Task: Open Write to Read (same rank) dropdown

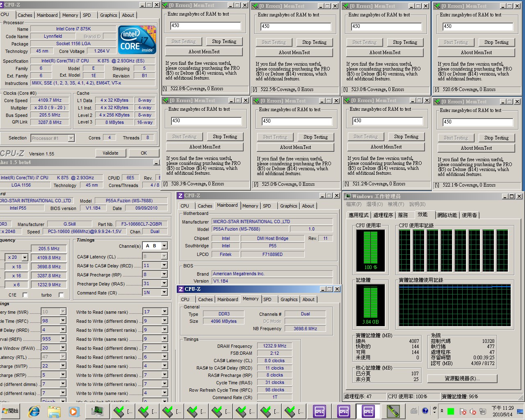Action: coord(164,312)
